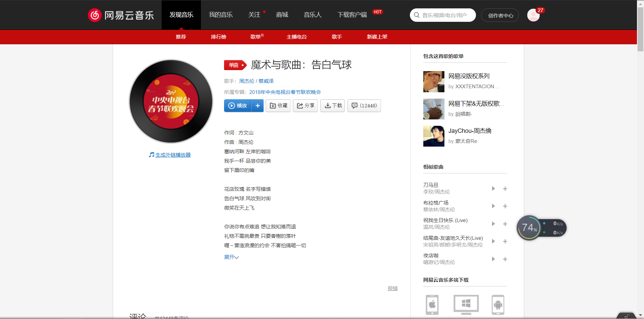Viewport: 644px width, 319px height.
Task: Open comments button showing (12448)
Action: [364, 106]
